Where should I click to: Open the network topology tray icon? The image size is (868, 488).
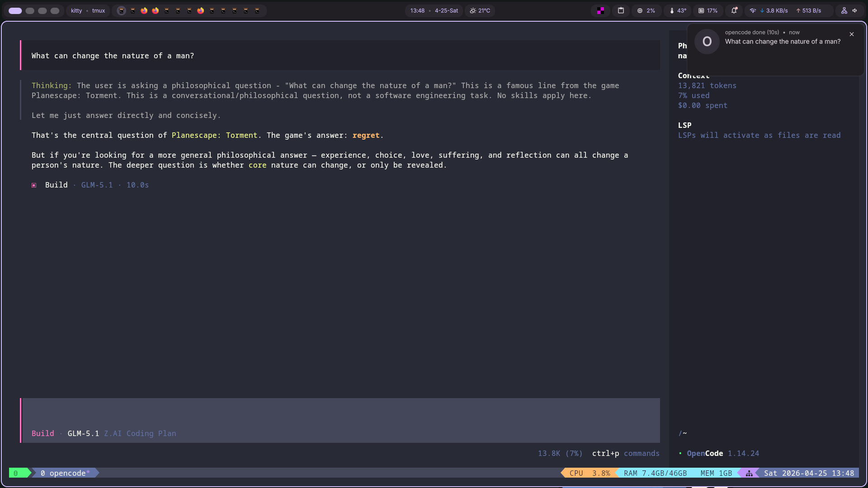pos(844,11)
